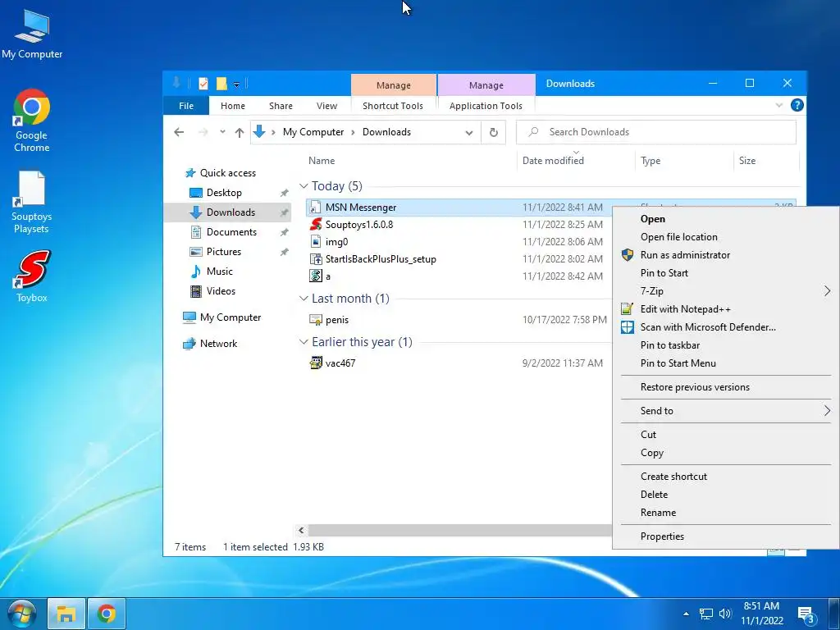Go back using the Back arrow
Viewport: 840px width, 630px height.
tap(179, 132)
